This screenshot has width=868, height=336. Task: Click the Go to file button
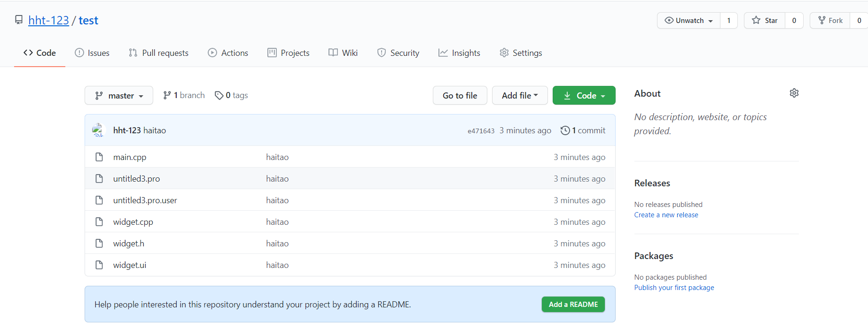click(460, 95)
